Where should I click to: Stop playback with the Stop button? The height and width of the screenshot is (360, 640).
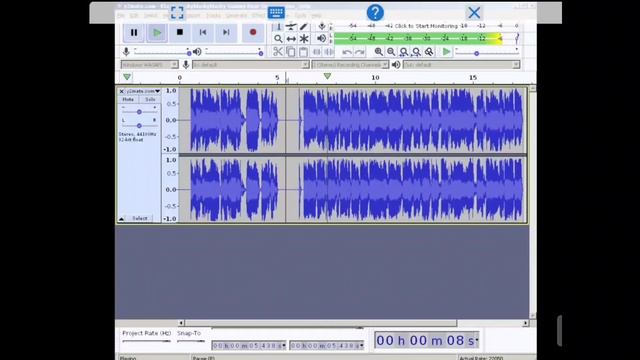click(x=180, y=33)
